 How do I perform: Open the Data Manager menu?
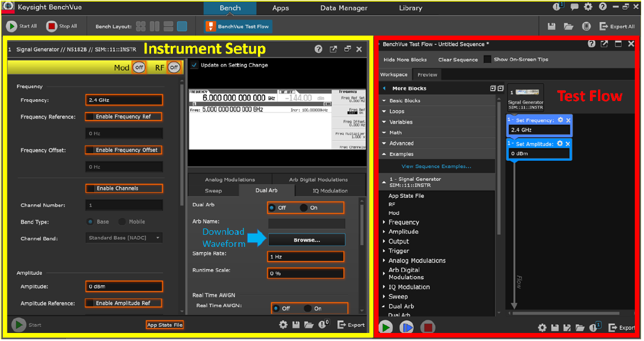coord(344,8)
